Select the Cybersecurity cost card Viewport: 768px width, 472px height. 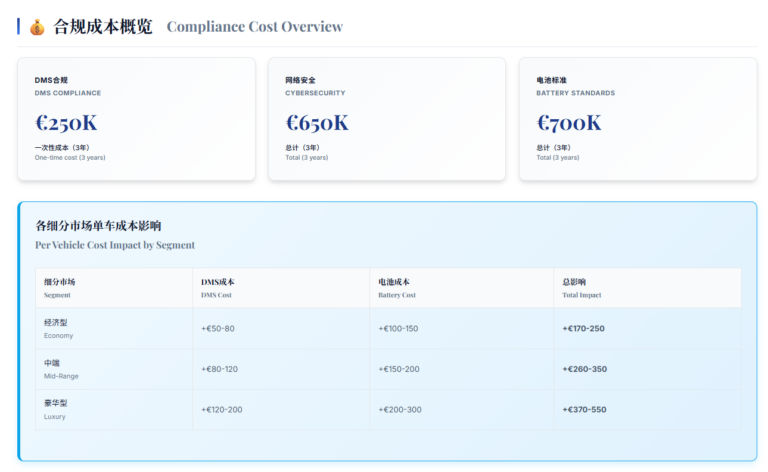[x=387, y=119]
